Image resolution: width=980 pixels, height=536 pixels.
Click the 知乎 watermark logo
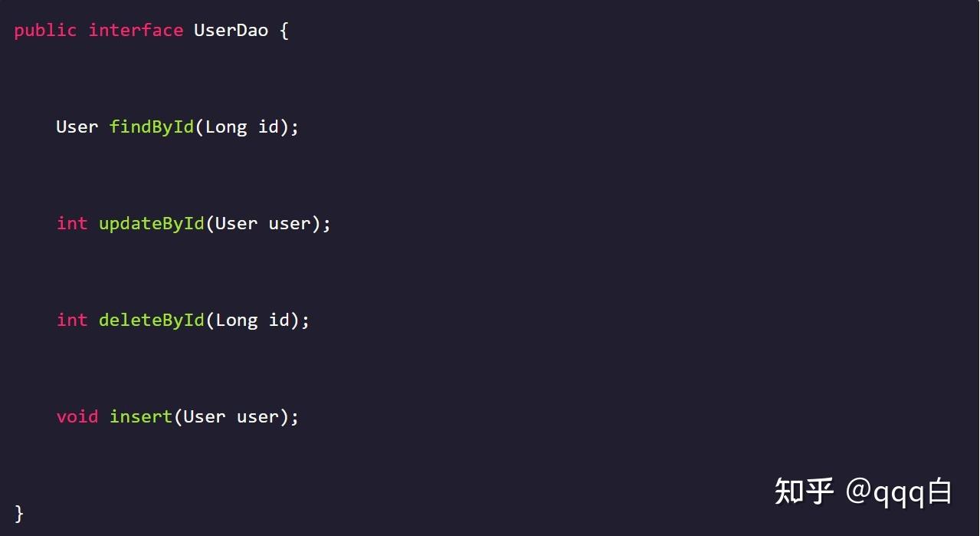point(804,492)
